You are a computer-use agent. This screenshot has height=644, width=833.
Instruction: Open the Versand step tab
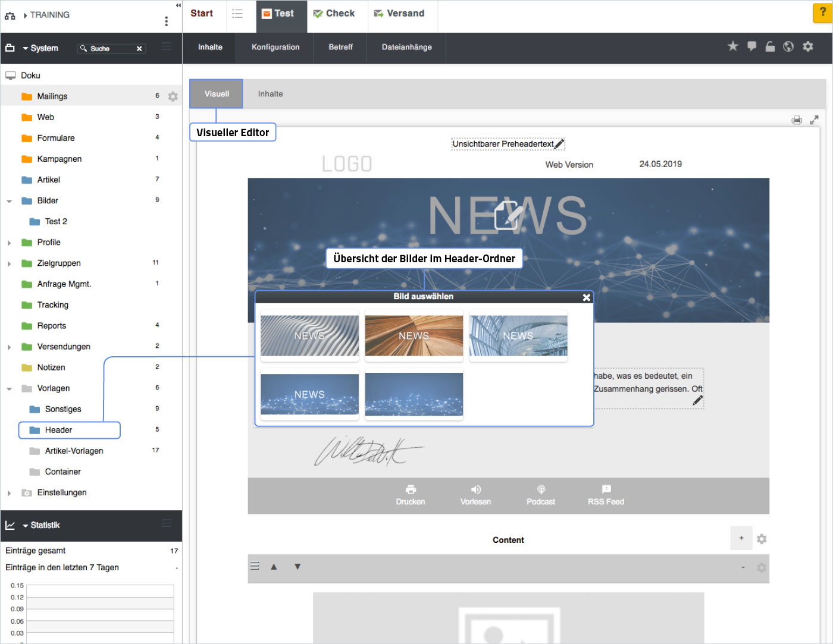(x=399, y=13)
